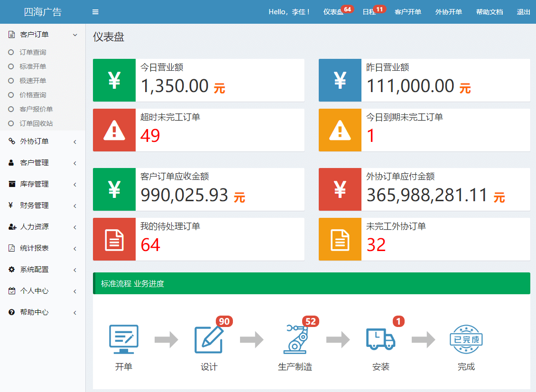Expand the 系统配置 sidebar menu

coord(43,270)
